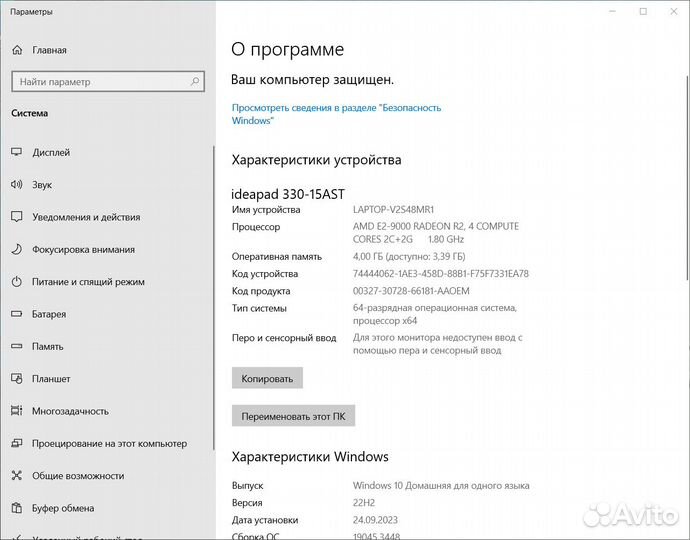Open Проецирование на этот компьютер

(x=109, y=443)
